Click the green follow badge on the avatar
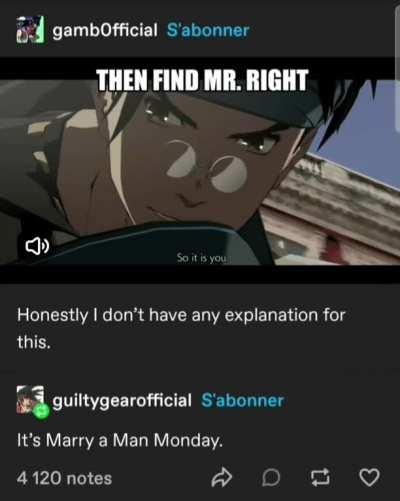The height and width of the screenshot is (501, 400). [x=41, y=413]
